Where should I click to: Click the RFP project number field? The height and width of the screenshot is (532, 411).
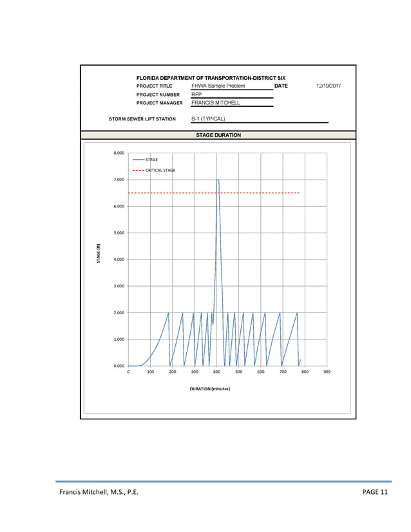[x=232, y=95]
